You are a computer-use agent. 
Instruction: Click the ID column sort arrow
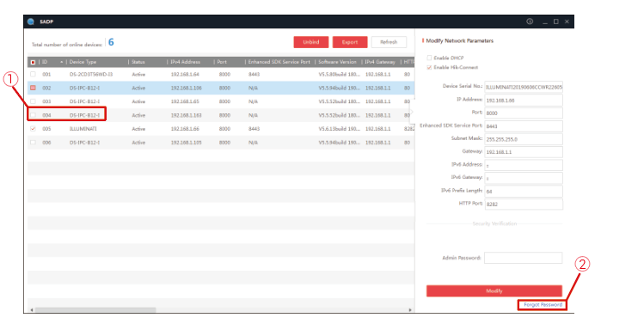click(62, 62)
